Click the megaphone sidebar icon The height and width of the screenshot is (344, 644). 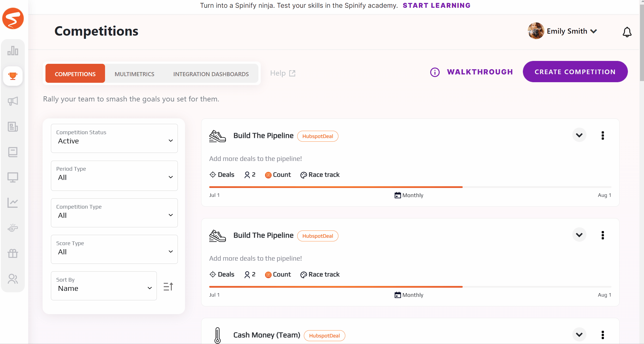[x=13, y=101]
